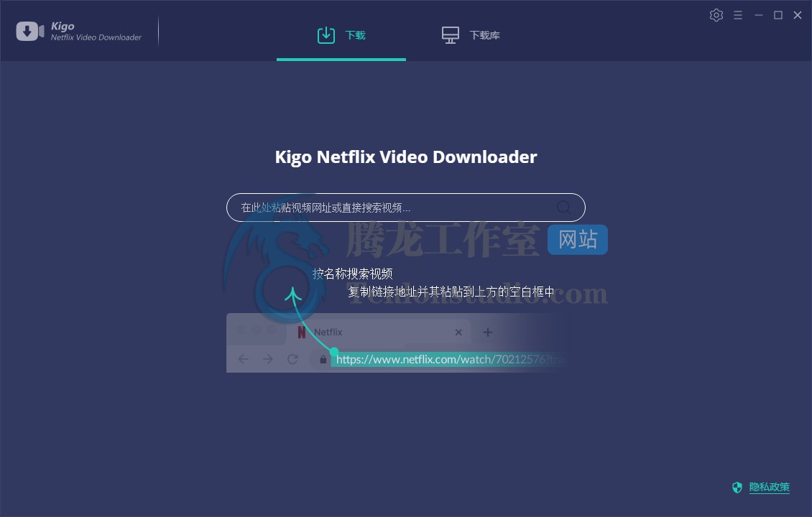Open the hamburger menu icon
The image size is (812, 517).
click(x=738, y=15)
